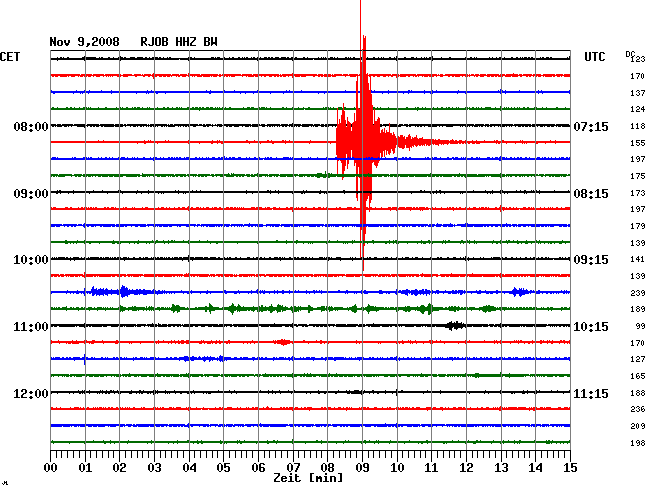Click the CET timezone label
650x494 pixels.
(10, 57)
